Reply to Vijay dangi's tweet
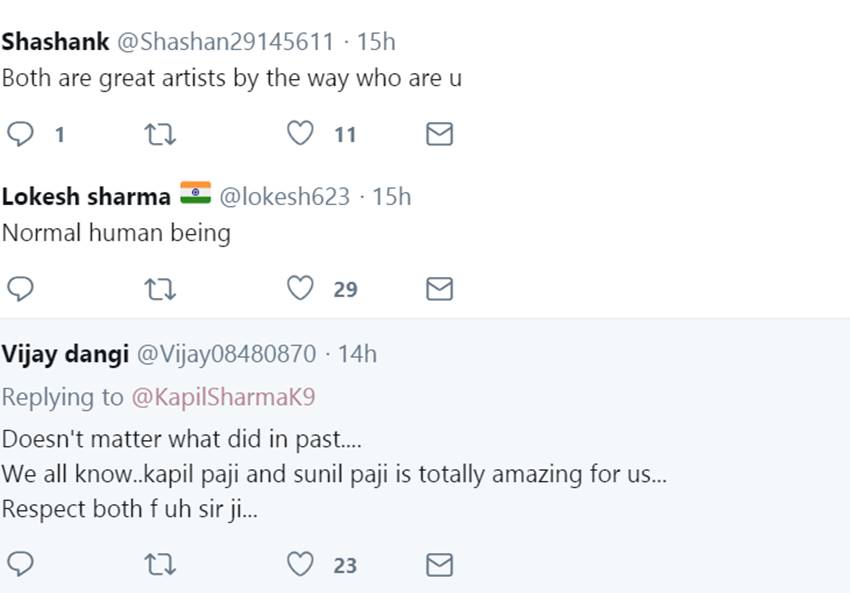The width and height of the screenshot is (850, 593). point(21,565)
